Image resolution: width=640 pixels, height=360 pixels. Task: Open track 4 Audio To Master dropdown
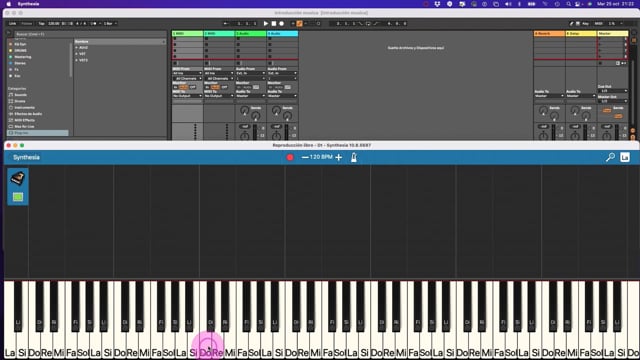[x=282, y=96]
